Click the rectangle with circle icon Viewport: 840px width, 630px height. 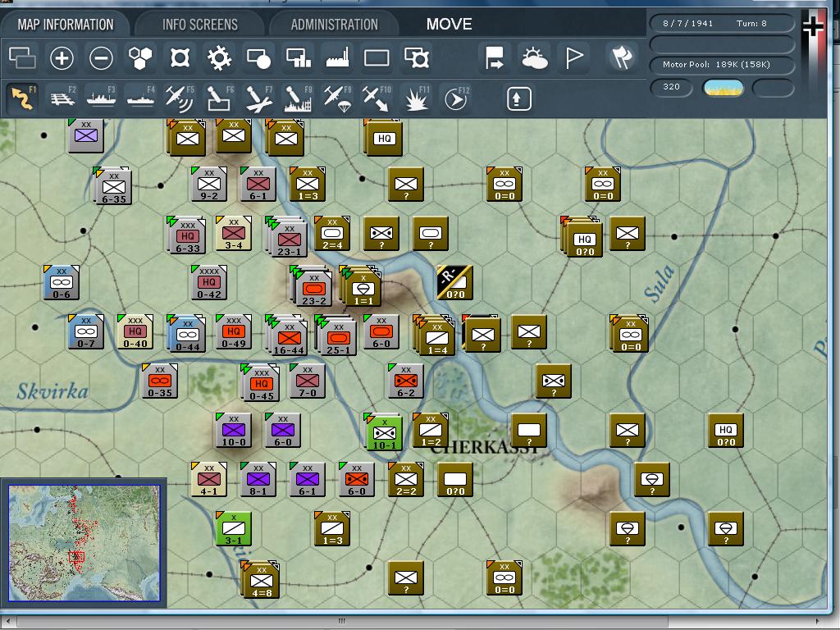(x=258, y=58)
